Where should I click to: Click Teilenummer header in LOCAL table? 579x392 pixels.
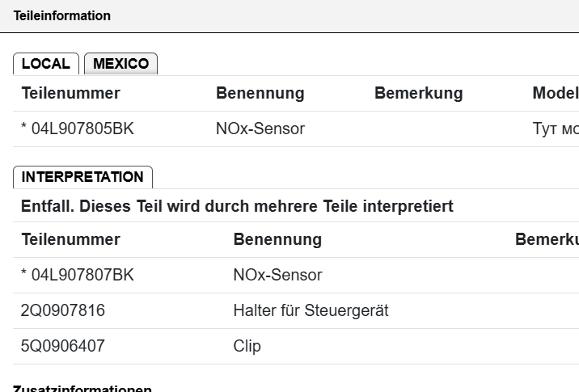(70, 93)
